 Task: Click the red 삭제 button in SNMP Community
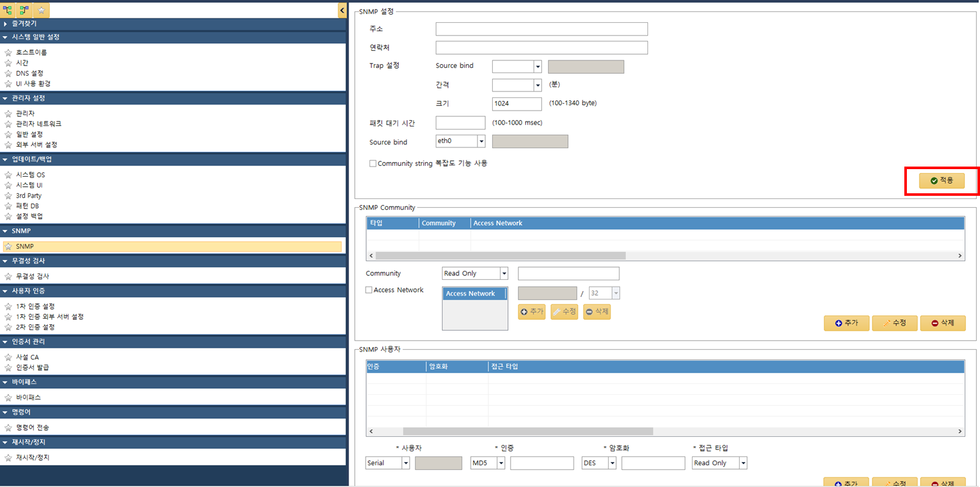tap(942, 323)
